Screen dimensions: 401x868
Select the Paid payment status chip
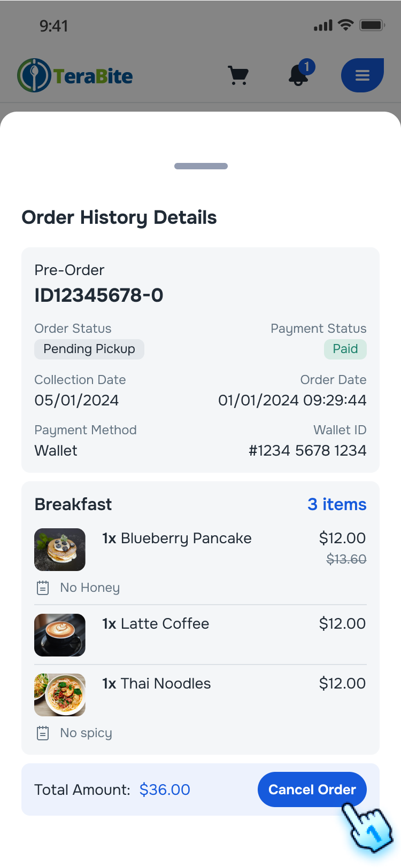(345, 349)
